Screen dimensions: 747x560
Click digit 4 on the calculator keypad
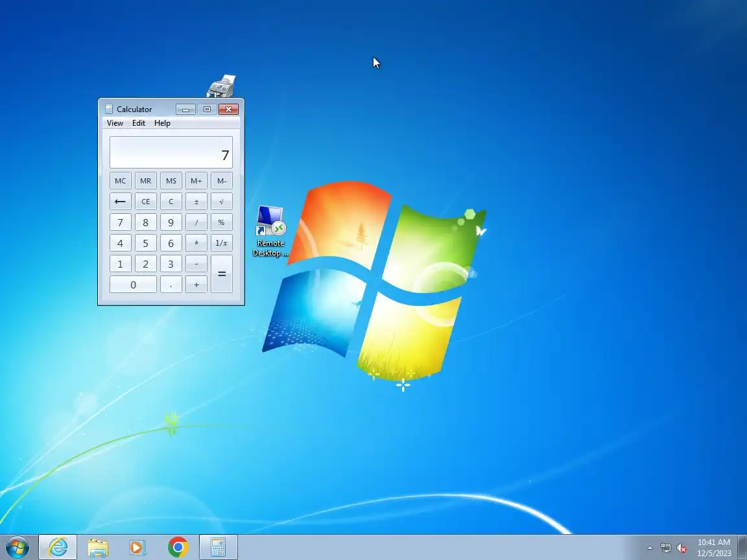pyautogui.click(x=121, y=243)
